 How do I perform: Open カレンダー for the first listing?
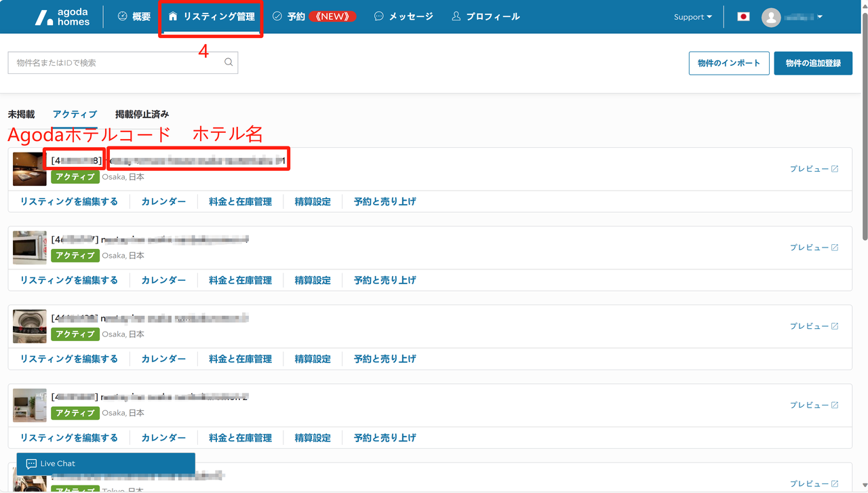[x=163, y=201]
